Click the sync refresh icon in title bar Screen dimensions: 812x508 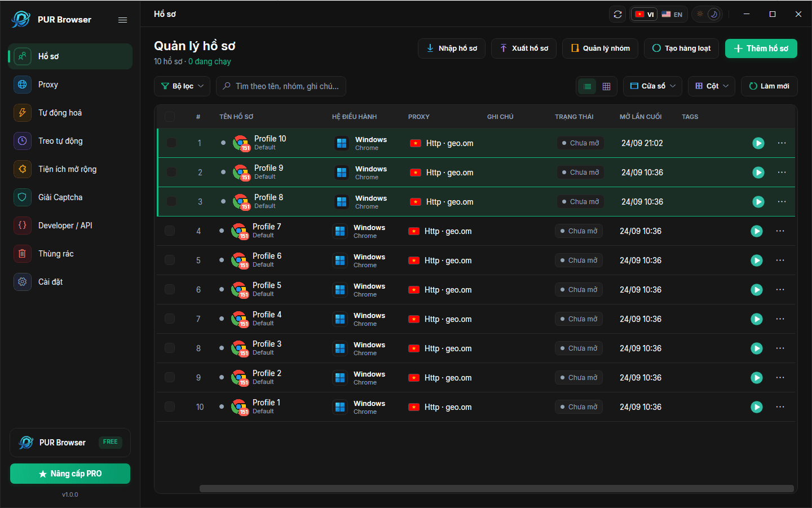(617, 14)
